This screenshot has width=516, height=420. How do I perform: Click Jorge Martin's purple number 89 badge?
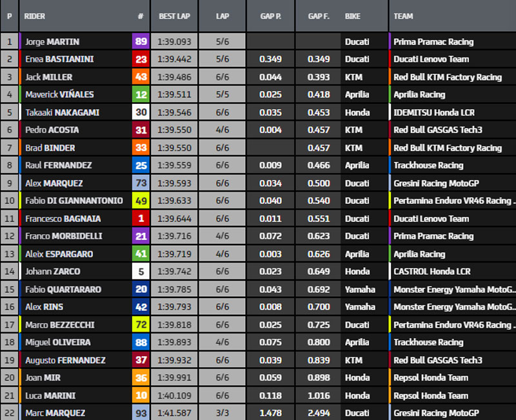tap(141, 42)
